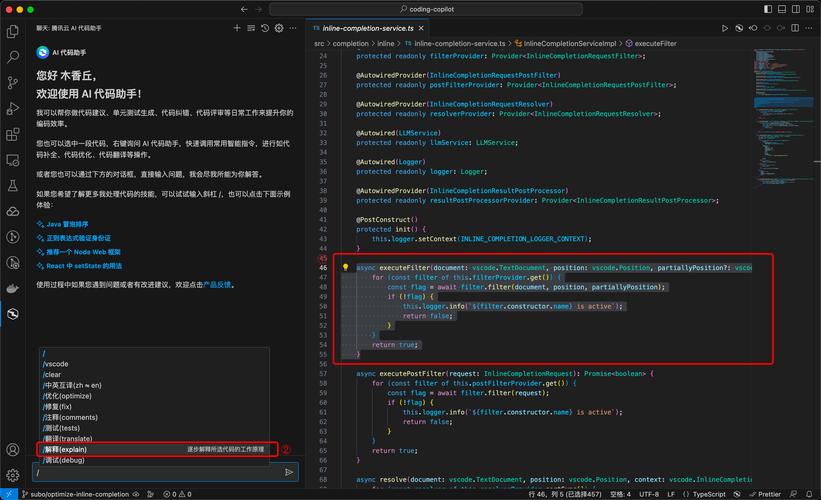
Task: Open the Run and Debug view
Action: click(13, 108)
